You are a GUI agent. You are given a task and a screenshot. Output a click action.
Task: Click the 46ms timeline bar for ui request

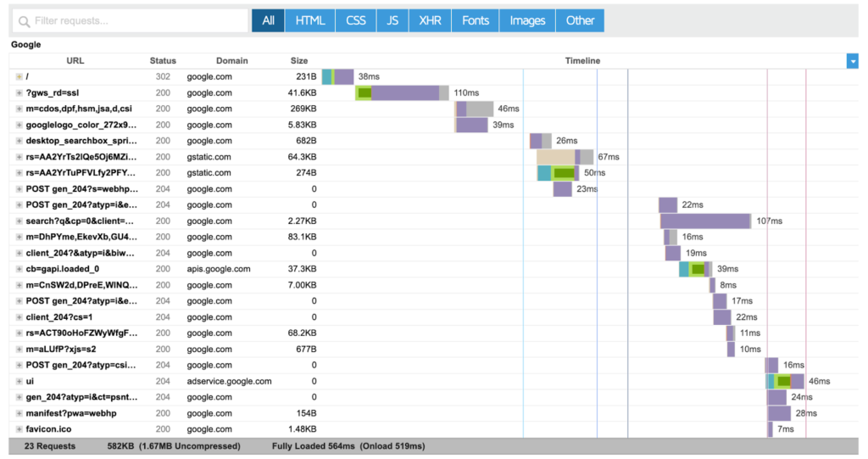(785, 382)
